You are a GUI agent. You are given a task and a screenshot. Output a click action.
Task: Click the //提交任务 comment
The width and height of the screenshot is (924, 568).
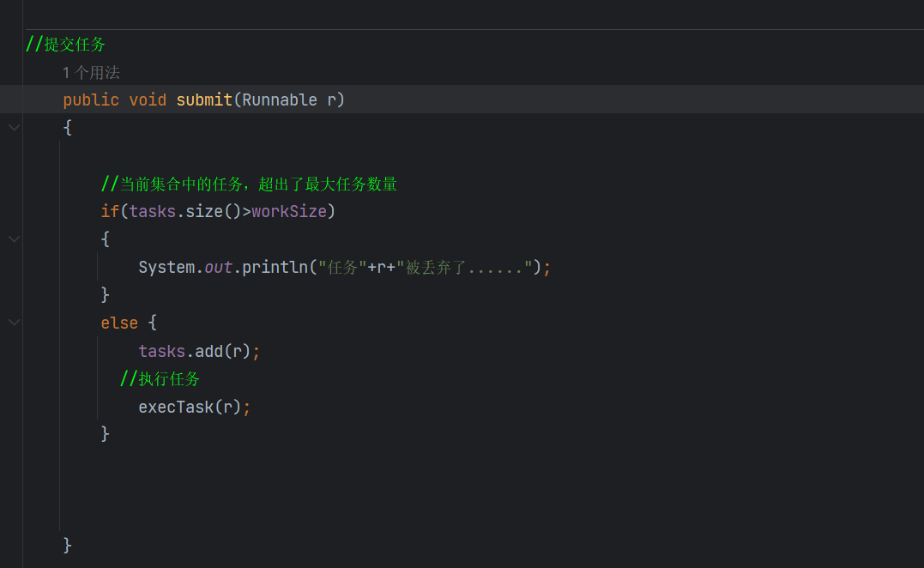pos(66,45)
